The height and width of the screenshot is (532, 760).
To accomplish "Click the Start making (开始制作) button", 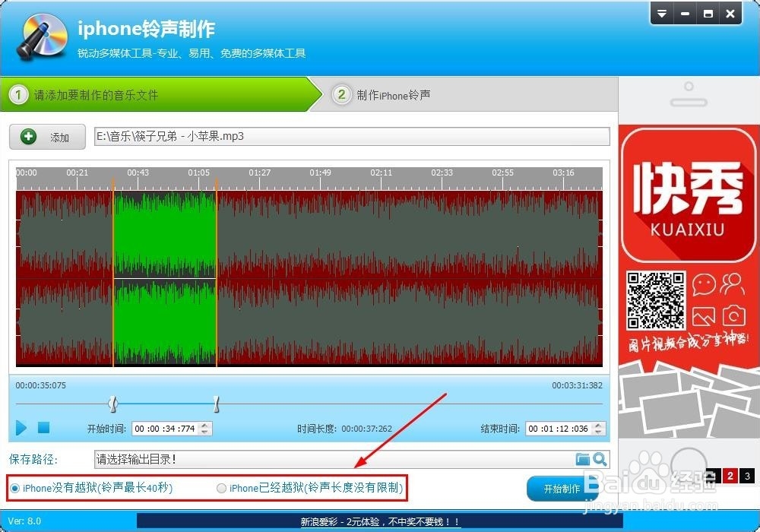I will point(562,489).
